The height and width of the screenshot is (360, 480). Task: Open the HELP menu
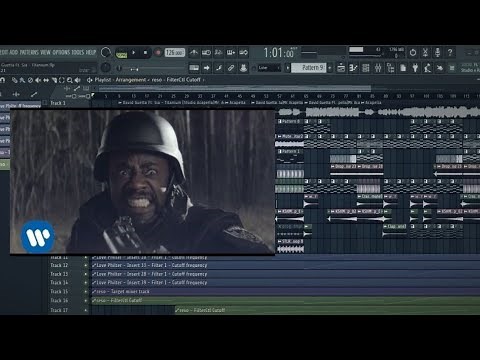(91, 52)
